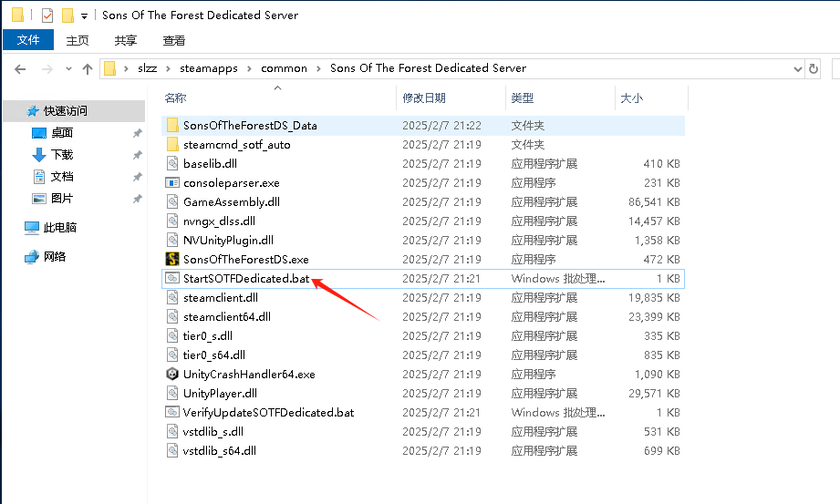Open 下载 in navigation pane
The height and width of the screenshot is (504, 840).
pyautogui.click(x=62, y=155)
